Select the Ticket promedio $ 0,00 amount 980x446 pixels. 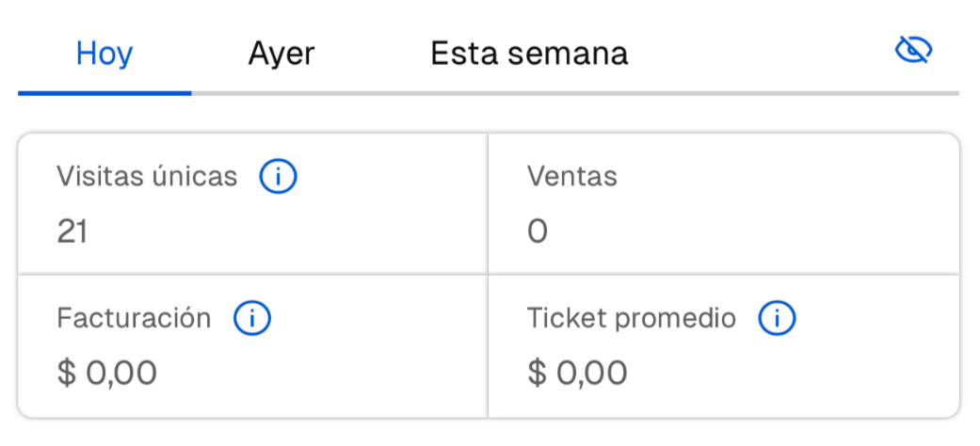(578, 373)
